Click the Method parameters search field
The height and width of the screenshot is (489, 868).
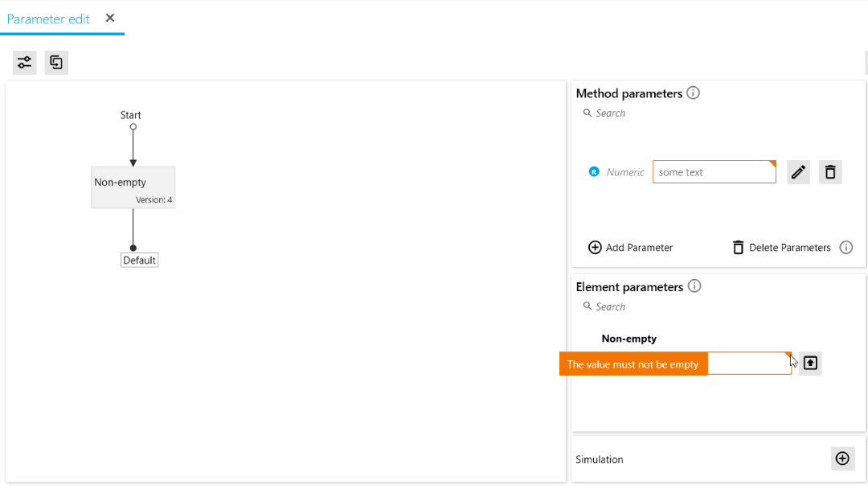643,113
